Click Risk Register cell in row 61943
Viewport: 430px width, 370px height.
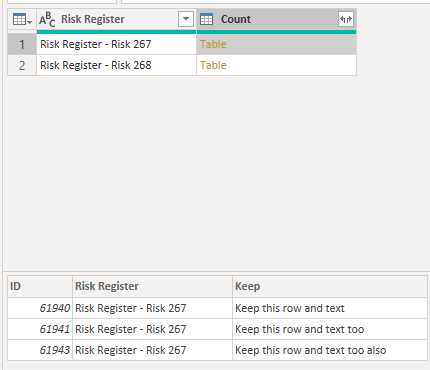coord(152,350)
